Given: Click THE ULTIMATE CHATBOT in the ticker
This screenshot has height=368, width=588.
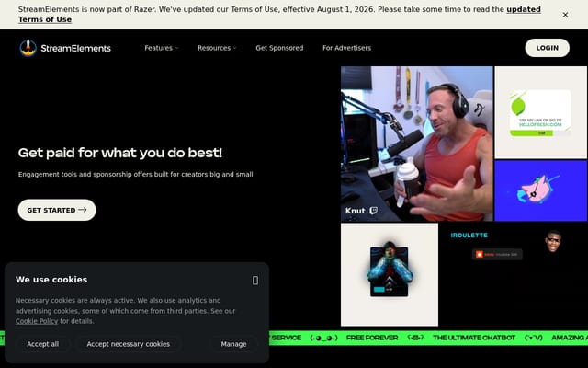Looking at the screenshot, I should click(x=474, y=338).
